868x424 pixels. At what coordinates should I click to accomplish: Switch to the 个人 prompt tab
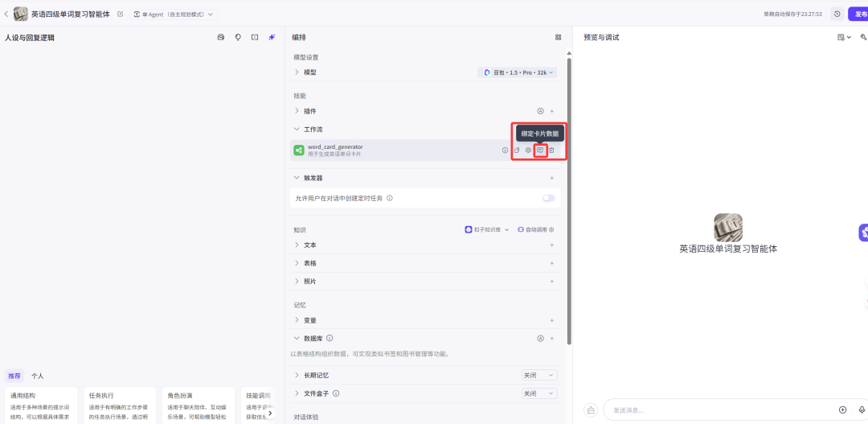38,376
